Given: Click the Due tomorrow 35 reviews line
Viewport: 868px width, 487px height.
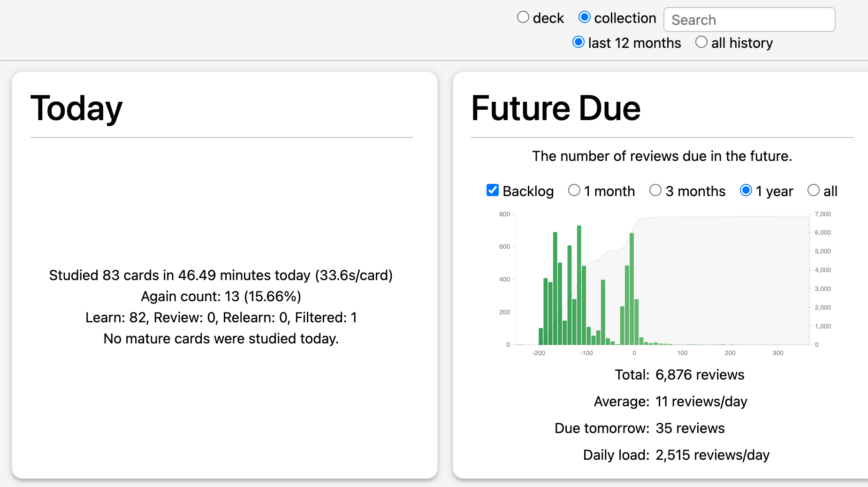Looking at the screenshot, I should coord(640,428).
